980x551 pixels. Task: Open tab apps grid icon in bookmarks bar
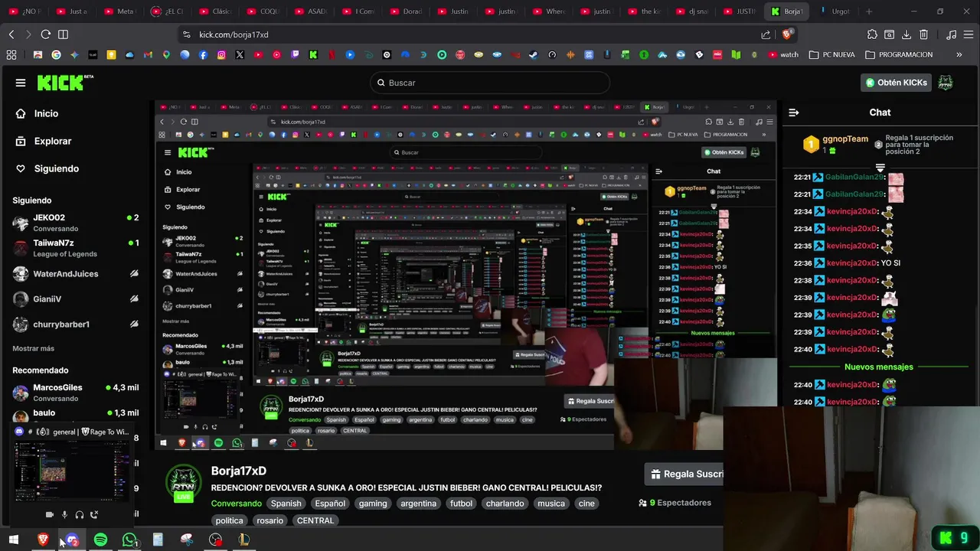tap(11, 55)
